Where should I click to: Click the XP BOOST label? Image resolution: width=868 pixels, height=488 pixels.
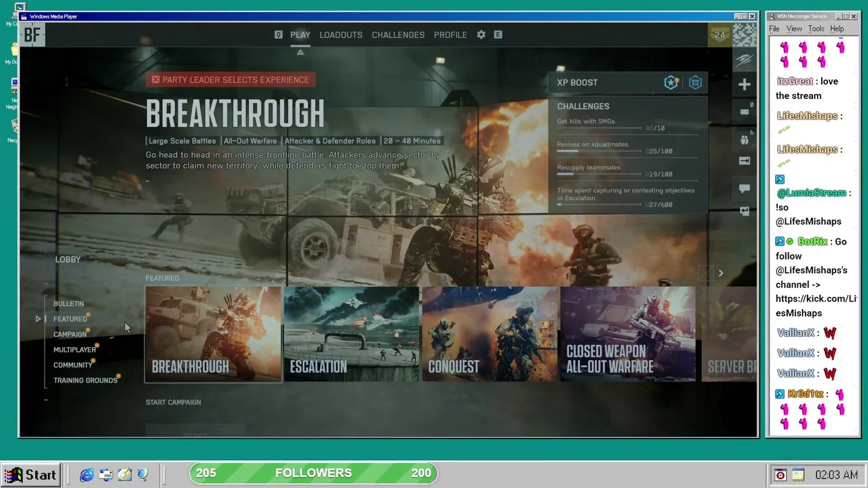click(x=577, y=83)
